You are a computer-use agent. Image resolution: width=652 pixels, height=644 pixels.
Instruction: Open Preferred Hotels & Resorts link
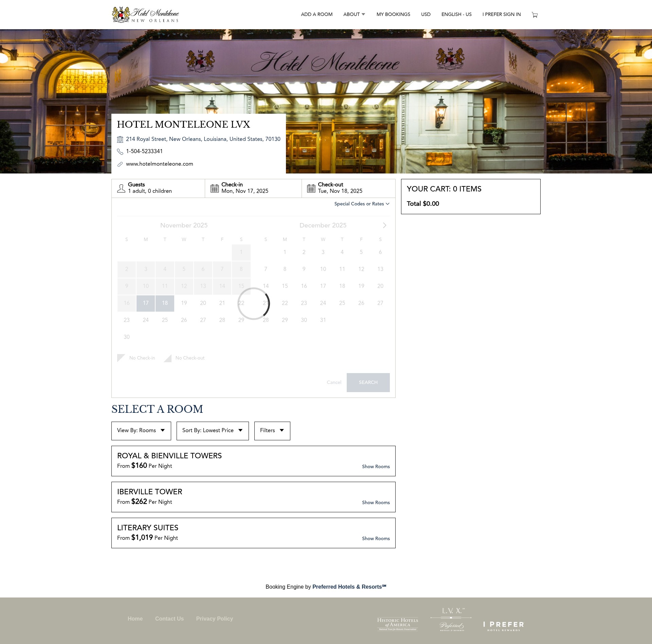point(349,587)
